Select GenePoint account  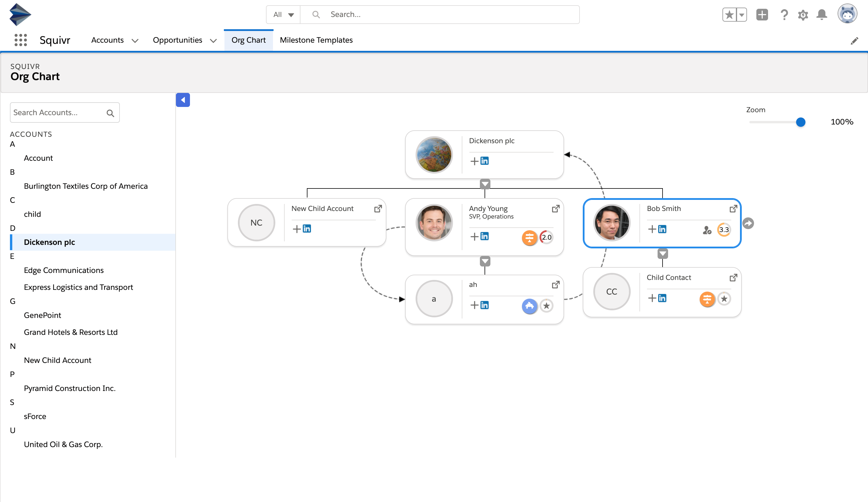coord(42,315)
